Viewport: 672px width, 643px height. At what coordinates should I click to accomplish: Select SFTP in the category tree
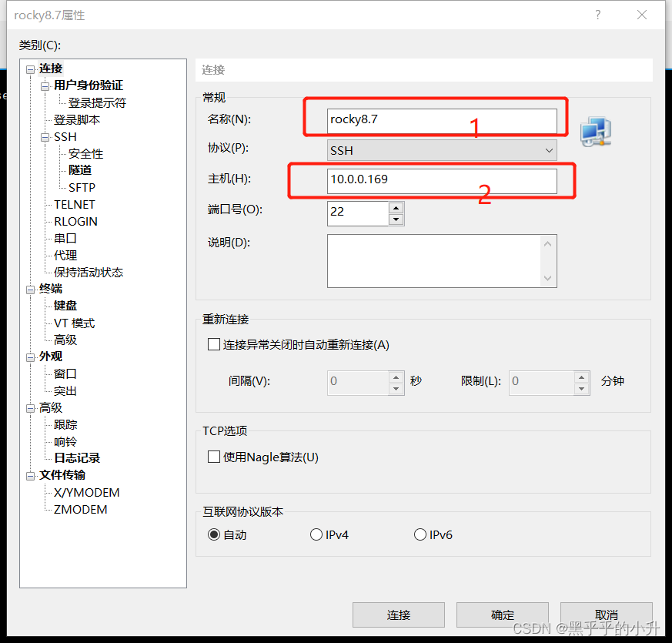82,187
